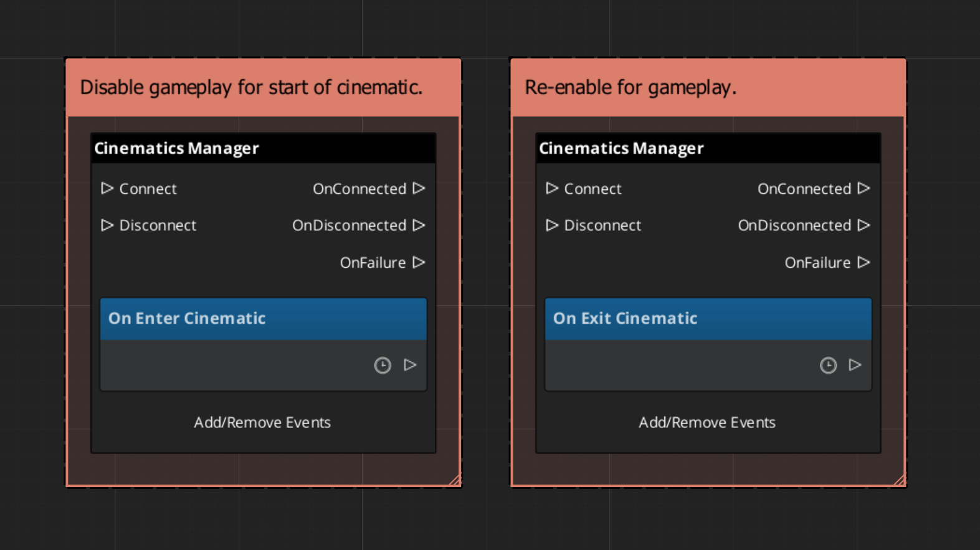
Task: Click OnFailure output pin on right node
Action: point(863,262)
